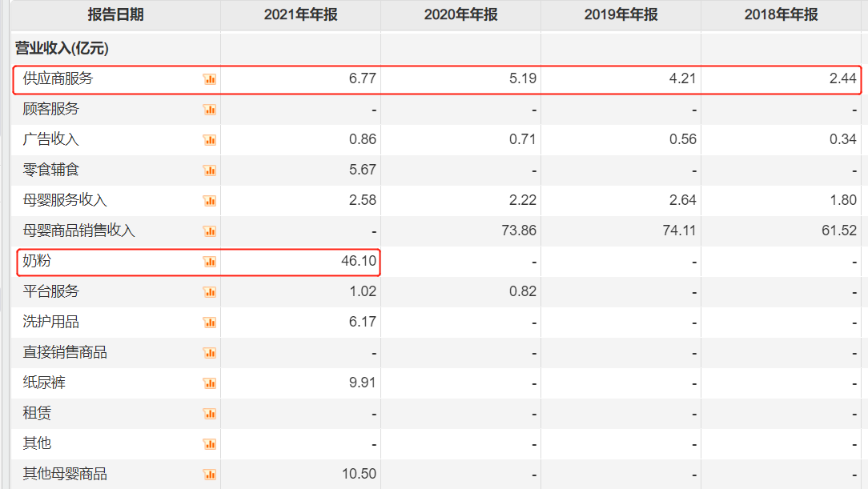868x489 pixels.
Task: Click the 直接销售商品 row label
Action: (x=65, y=352)
